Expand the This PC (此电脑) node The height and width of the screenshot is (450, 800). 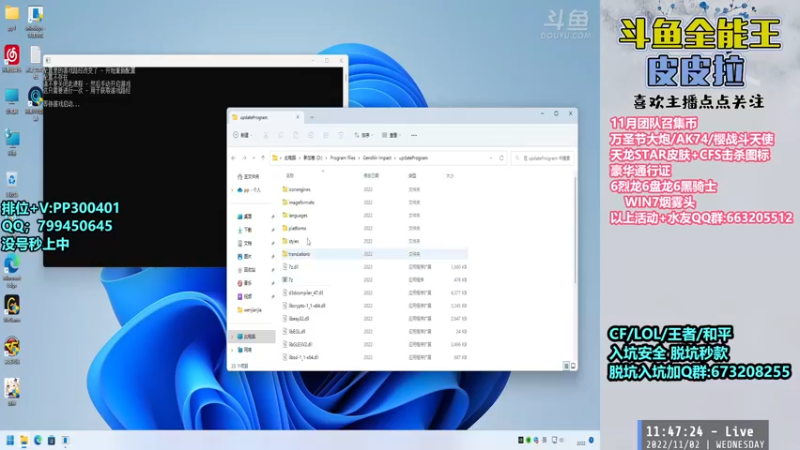point(233,337)
